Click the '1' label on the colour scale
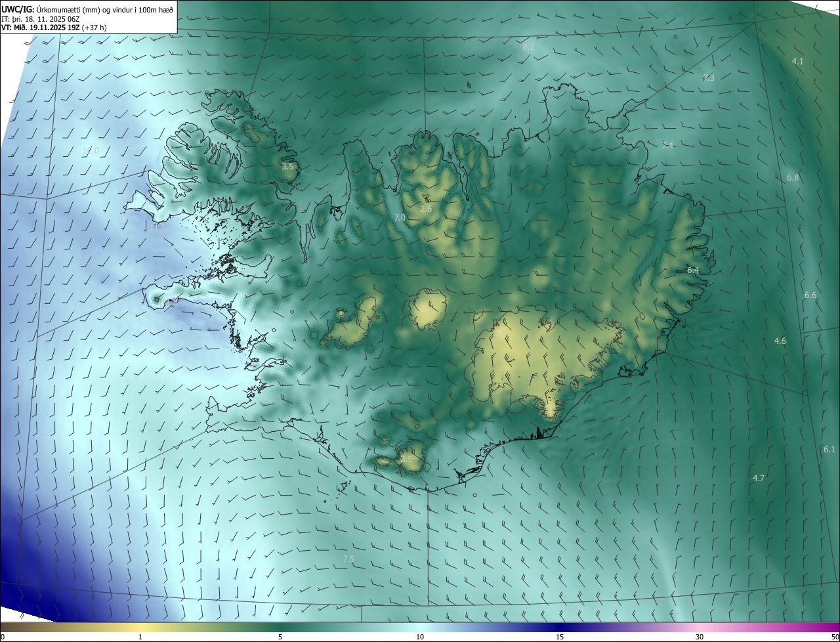Screen dimensions: 840x642 [x=140, y=637]
